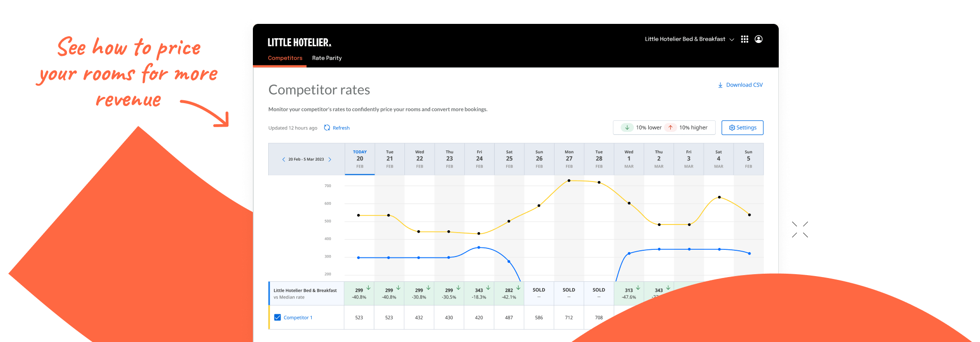The image size is (980, 342).
Task: Toggle the Competitor 1 checkbox
Action: [x=277, y=317]
